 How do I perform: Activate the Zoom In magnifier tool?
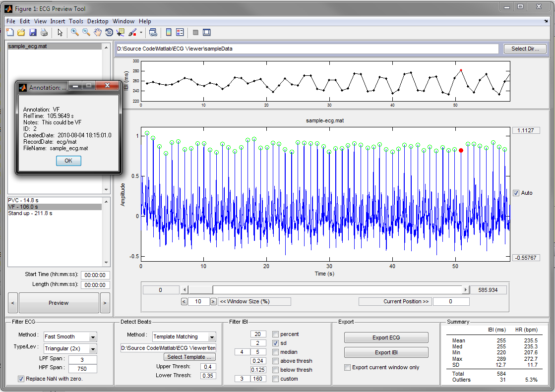point(75,33)
